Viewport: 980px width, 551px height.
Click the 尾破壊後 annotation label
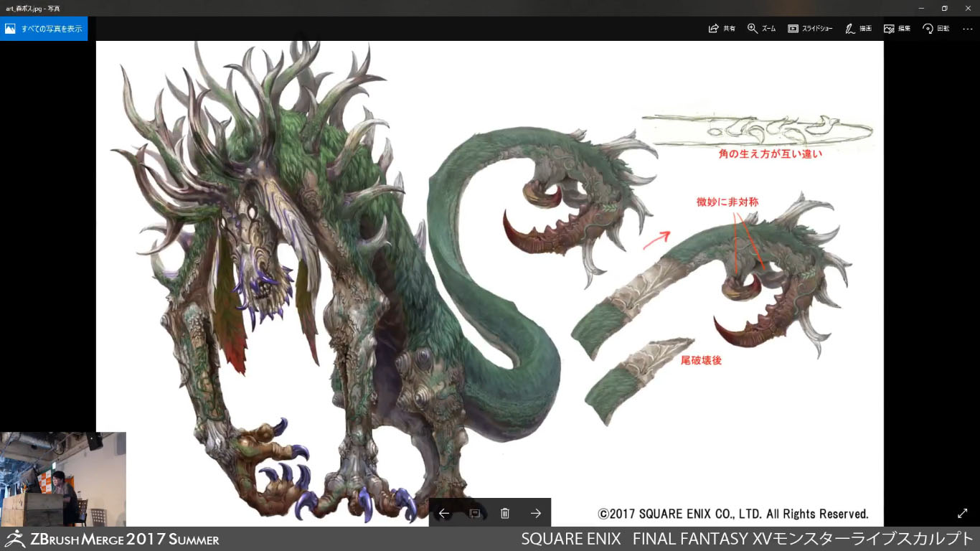701,360
